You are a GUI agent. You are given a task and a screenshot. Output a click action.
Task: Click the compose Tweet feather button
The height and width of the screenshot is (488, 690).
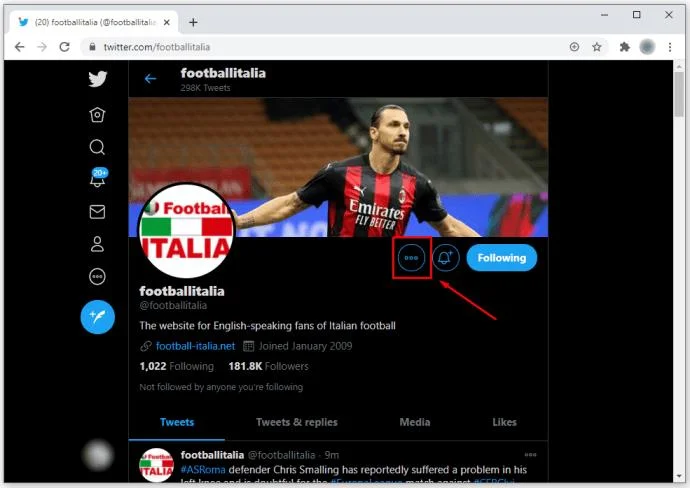(98, 317)
